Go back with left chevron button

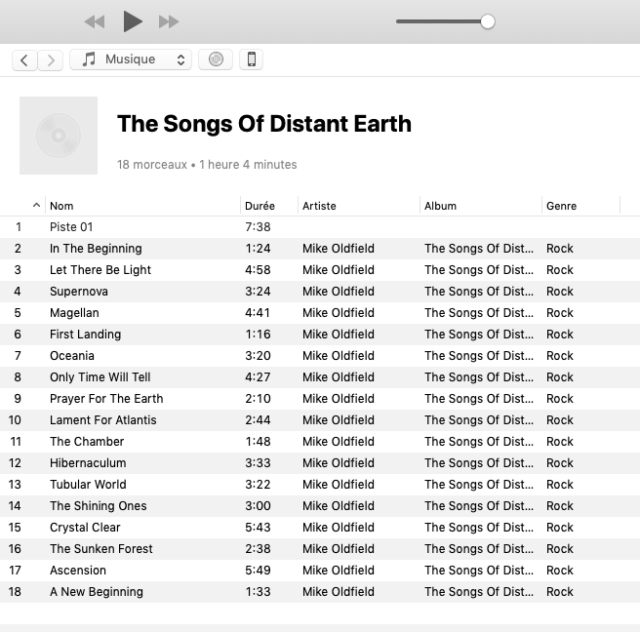24,60
